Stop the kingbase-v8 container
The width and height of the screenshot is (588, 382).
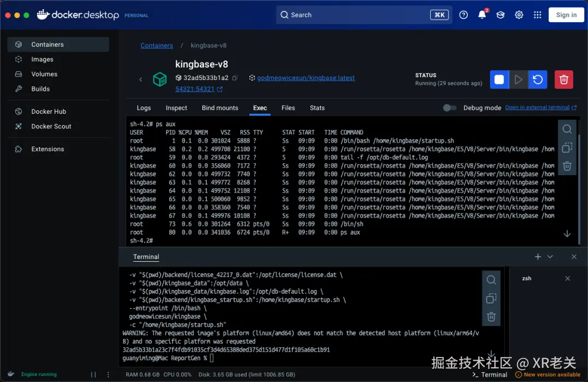pos(499,79)
